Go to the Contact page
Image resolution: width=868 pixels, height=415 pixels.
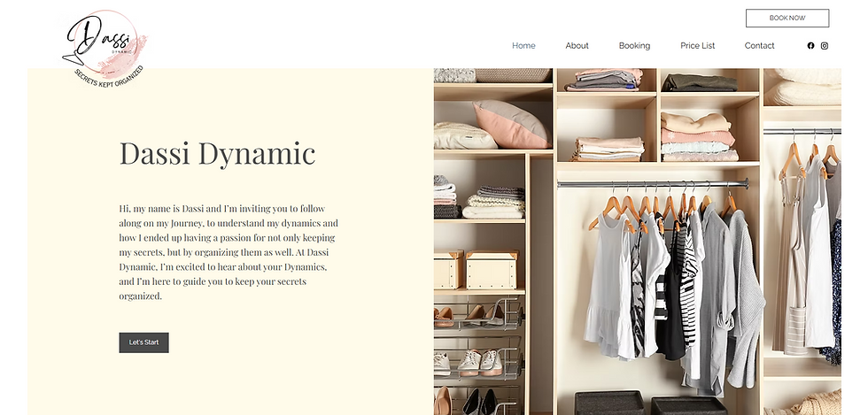(760, 46)
